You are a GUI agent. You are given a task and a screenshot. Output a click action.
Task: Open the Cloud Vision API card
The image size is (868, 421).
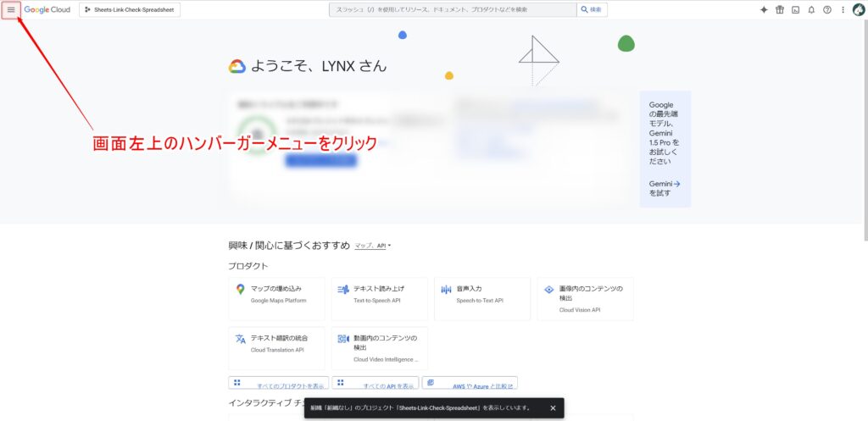point(585,298)
